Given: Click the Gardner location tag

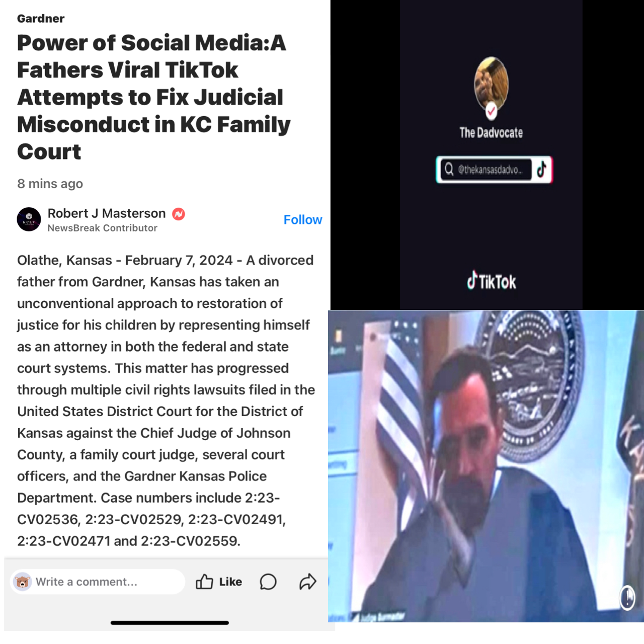Looking at the screenshot, I should [x=41, y=19].
